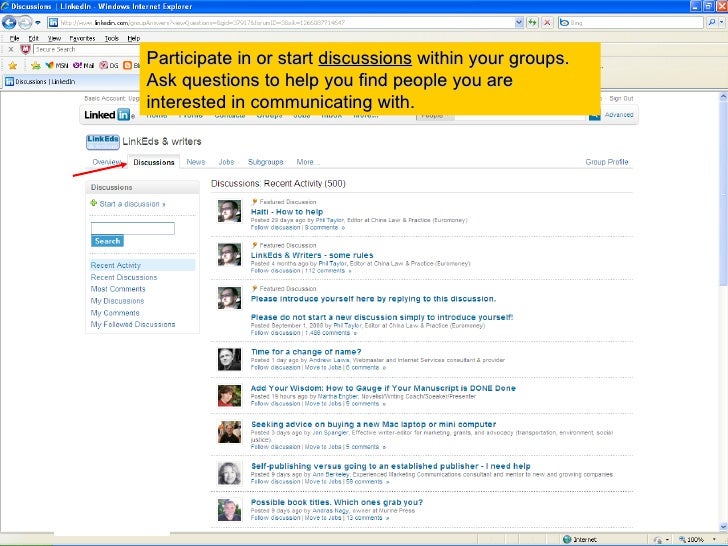The width and height of the screenshot is (728, 546).
Task: Click the green plus Start a discussion icon
Action: [94, 204]
